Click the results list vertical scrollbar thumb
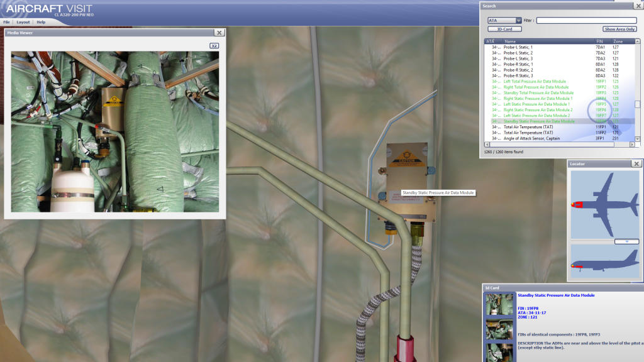Image resolution: width=644 pixels, height=362 pixels. (x=638, y=104)
